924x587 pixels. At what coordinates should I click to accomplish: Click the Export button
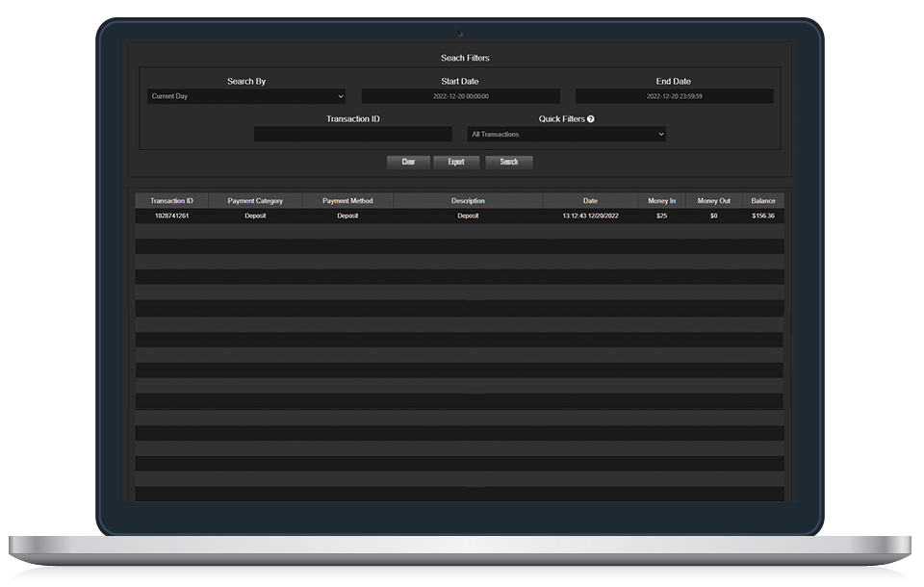point(456,162)
